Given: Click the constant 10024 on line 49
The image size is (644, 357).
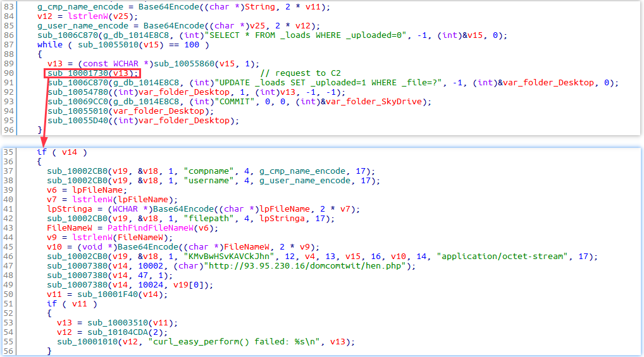Looking at the screenshot, I should 151,285.
